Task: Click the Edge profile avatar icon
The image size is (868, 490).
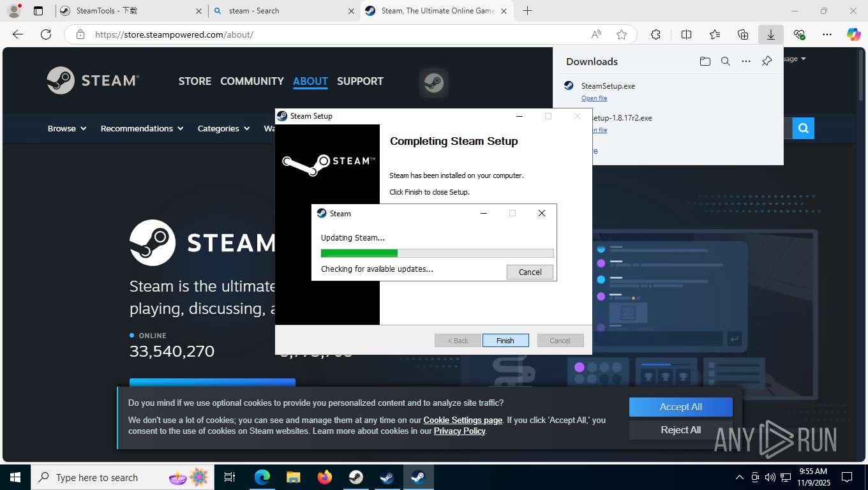Action: 13,11
